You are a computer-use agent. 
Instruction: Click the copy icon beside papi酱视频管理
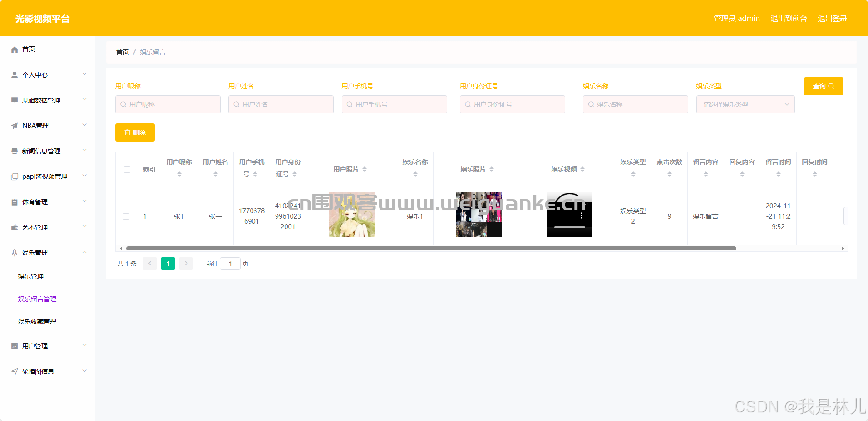coord(15,176)
